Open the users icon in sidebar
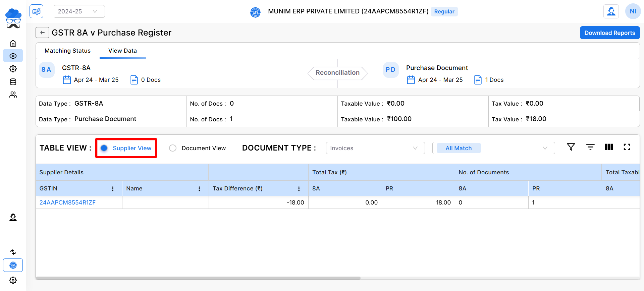This screenshot has height=291, width=644. tap(13, 95)
